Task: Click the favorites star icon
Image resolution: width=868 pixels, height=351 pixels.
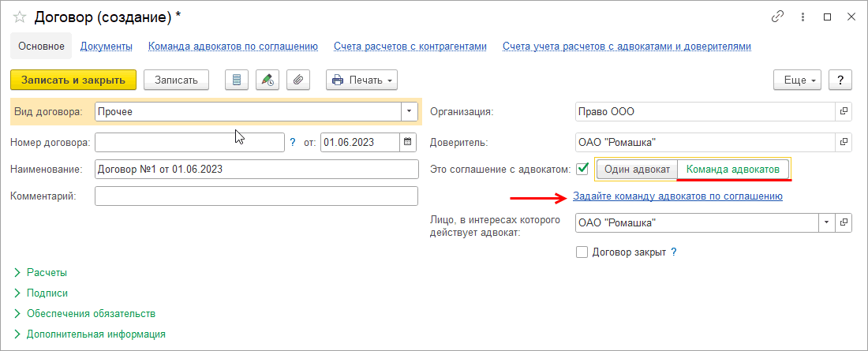Action: click(20, 17)
